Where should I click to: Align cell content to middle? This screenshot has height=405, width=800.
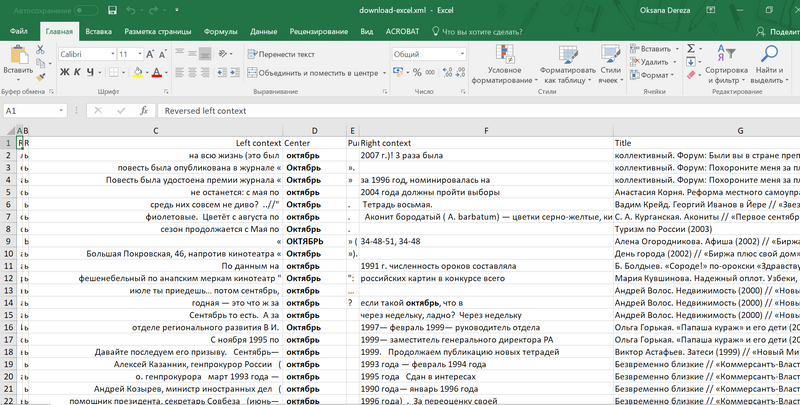point(192,54)
